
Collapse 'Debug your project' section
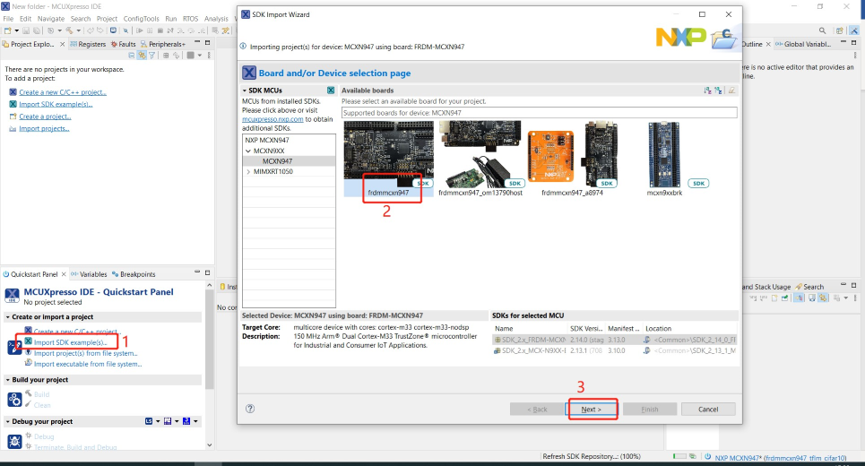(x=8, y=421)
